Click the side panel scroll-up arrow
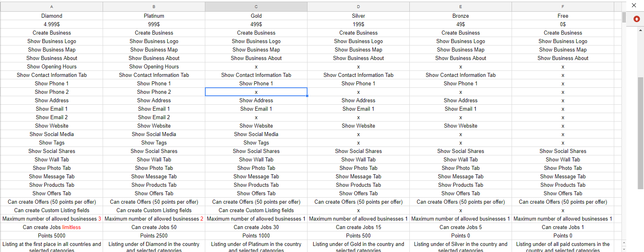Screen dimensions: 644x252 (641, 30)
